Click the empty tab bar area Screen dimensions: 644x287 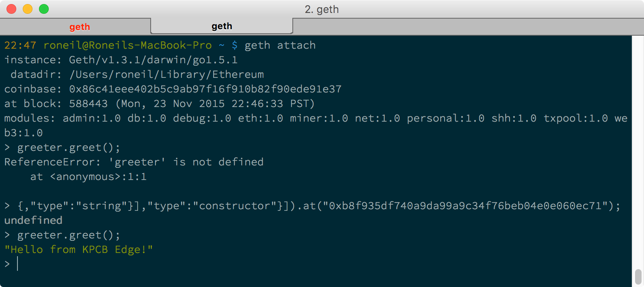467,27
